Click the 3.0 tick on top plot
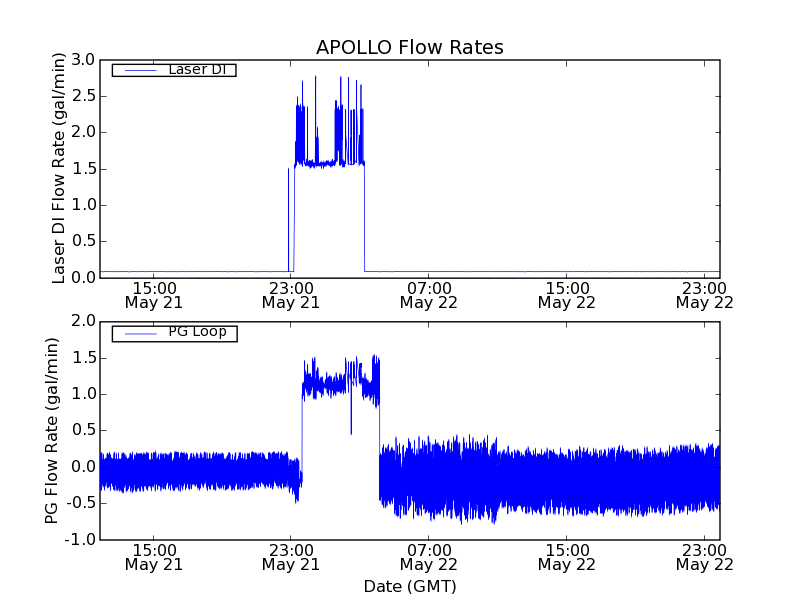The width and height of the screenshot is (800, 600). point(83,60)
